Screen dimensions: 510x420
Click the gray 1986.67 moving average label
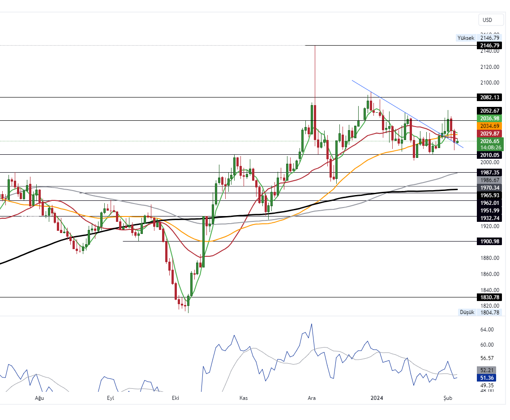pyautogui.click(x=489, y=180)
